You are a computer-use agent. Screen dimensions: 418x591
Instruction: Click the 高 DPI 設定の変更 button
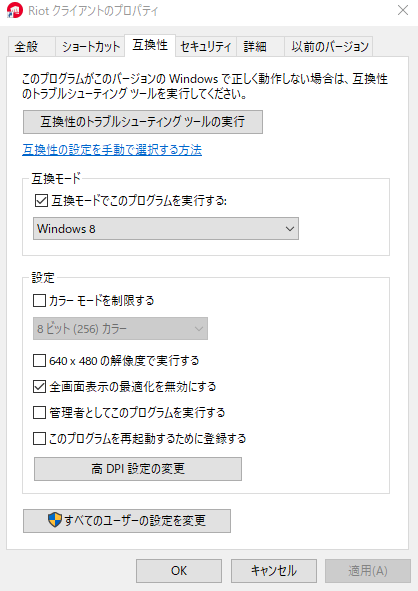pyautogui.click(x=138, y=469)
